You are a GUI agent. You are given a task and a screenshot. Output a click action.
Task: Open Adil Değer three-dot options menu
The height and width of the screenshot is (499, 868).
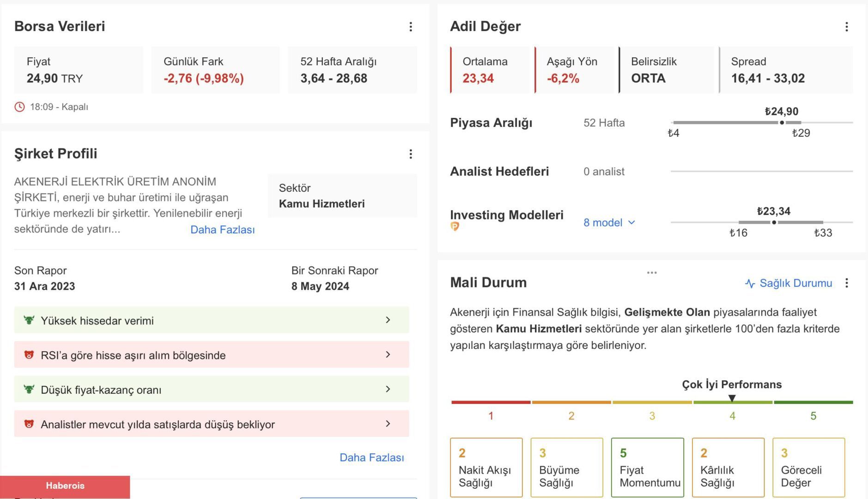846,27
